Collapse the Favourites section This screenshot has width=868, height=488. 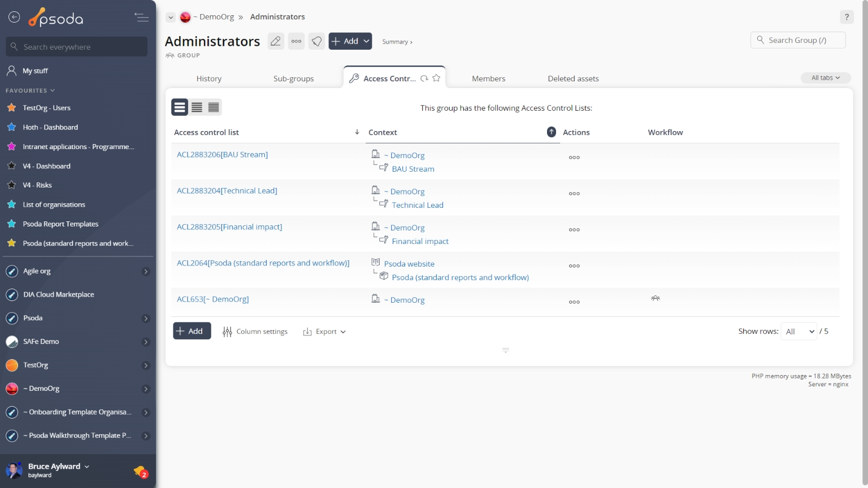click(x=30, y=90)
